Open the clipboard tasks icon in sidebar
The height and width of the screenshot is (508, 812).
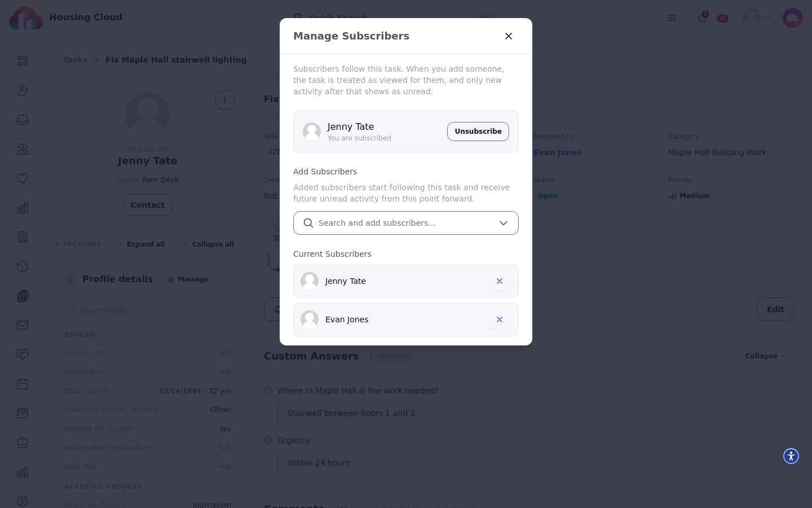pos(23,296)
